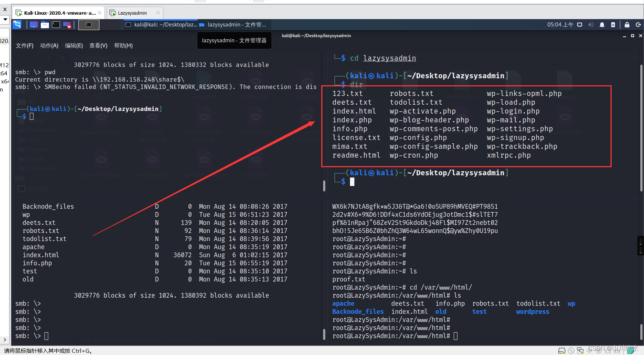The width and height of the screenshot is (644, 355).
Task: Click the bottom-right terminal pane scrollbar
Action: [x=641, y=332]
